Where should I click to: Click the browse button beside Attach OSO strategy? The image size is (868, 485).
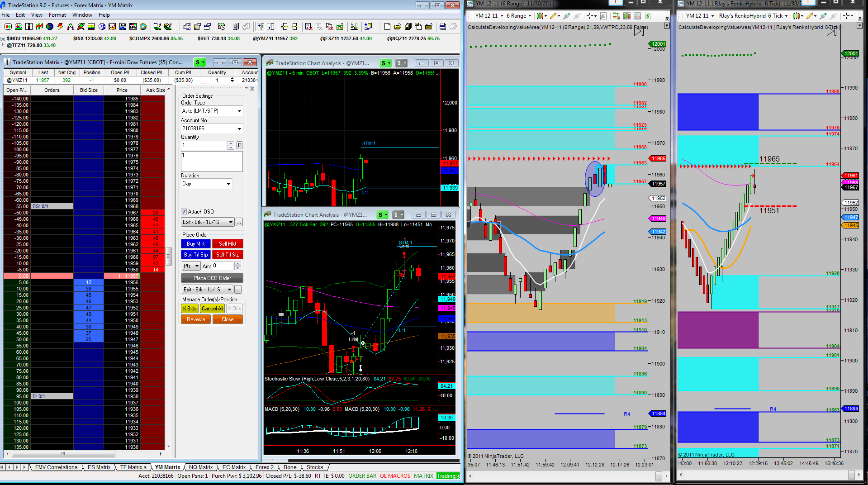point(239,222)
